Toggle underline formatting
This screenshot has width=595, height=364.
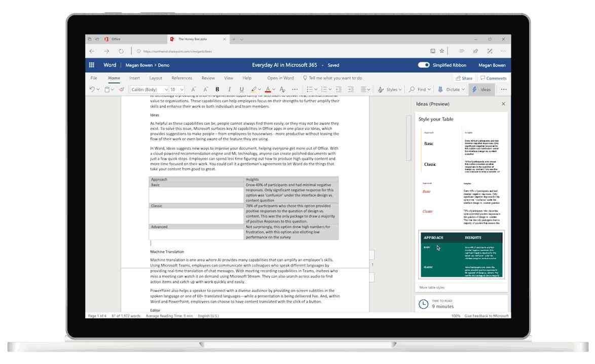click(241, 89)
